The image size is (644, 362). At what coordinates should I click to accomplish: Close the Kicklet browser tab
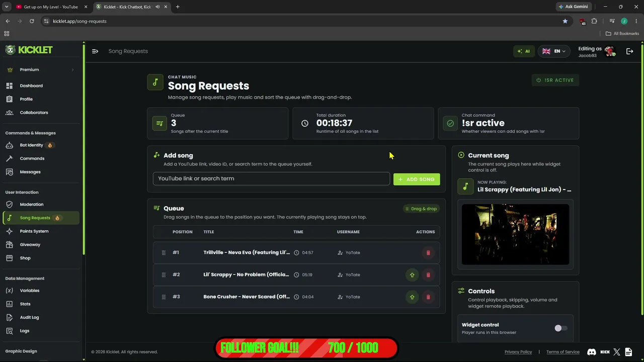[x=166, y=7]
